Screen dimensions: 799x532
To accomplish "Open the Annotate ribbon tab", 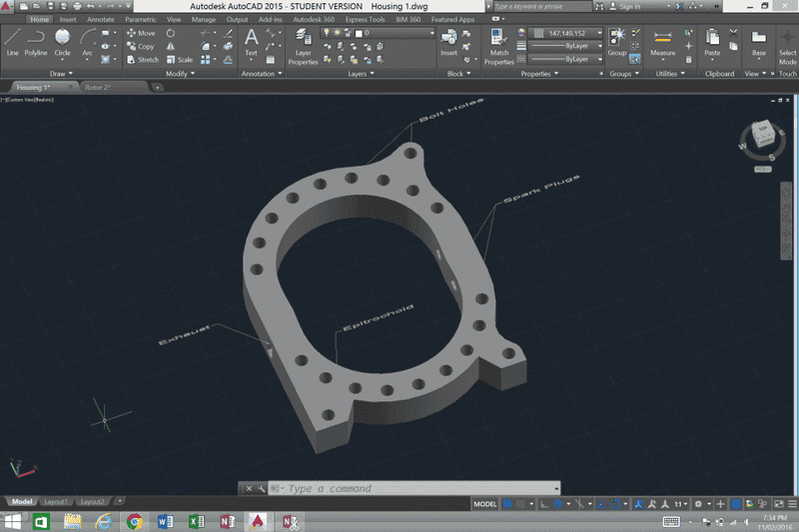I will click(x=100, y=19).
